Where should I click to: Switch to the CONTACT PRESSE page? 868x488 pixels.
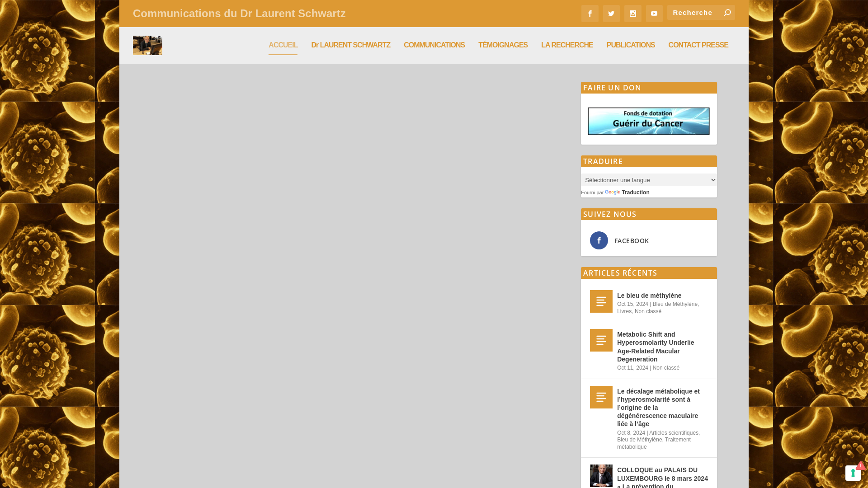(x=698, y=45)
